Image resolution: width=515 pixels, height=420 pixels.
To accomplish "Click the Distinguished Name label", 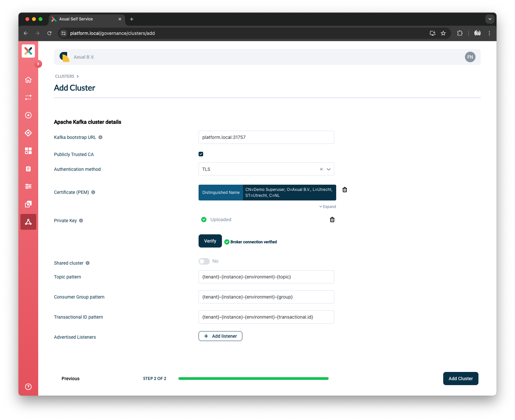I will coord(221,193).
